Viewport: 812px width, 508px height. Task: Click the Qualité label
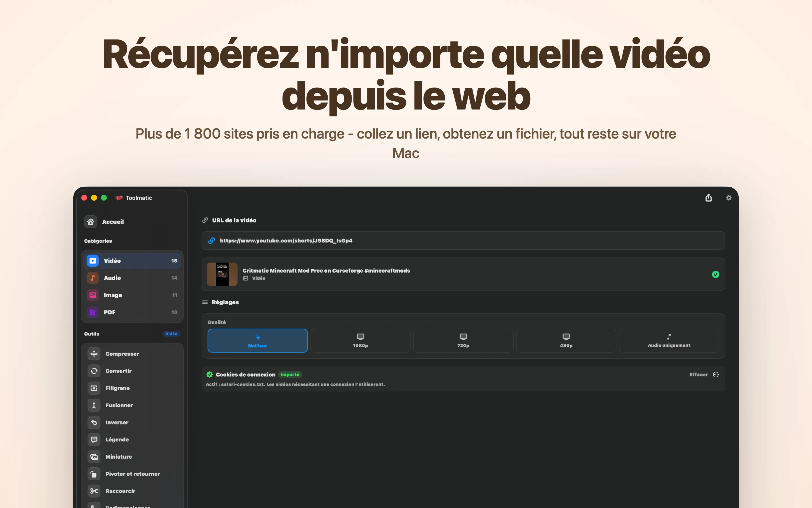click(x=217, y=322)
